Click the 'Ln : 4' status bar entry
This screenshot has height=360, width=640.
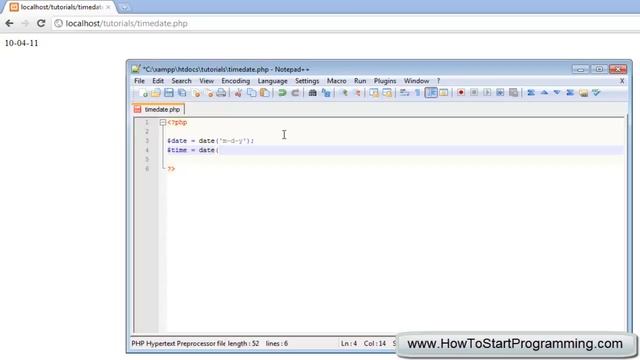[x=349, y=344]
